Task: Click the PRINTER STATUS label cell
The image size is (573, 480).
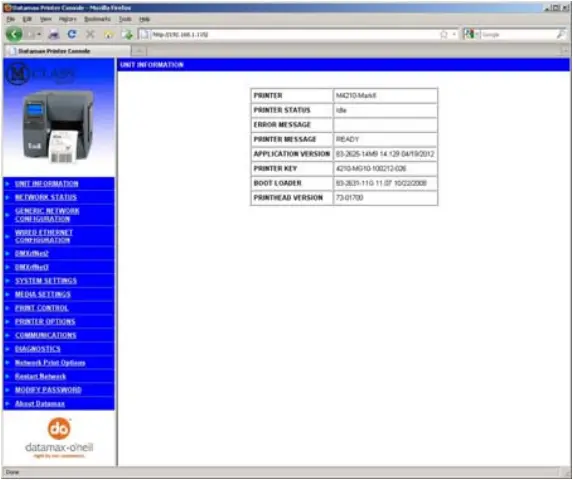Action: (x=292, y=110)
